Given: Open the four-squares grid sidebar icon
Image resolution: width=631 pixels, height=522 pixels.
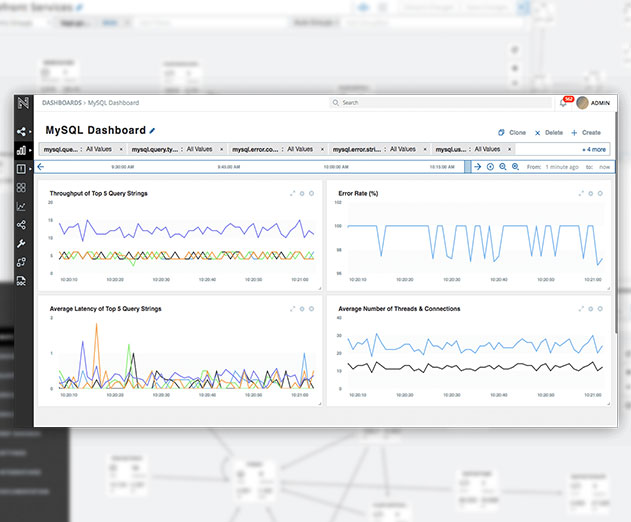Looking at the screenshot, I should tap(21, 188).
